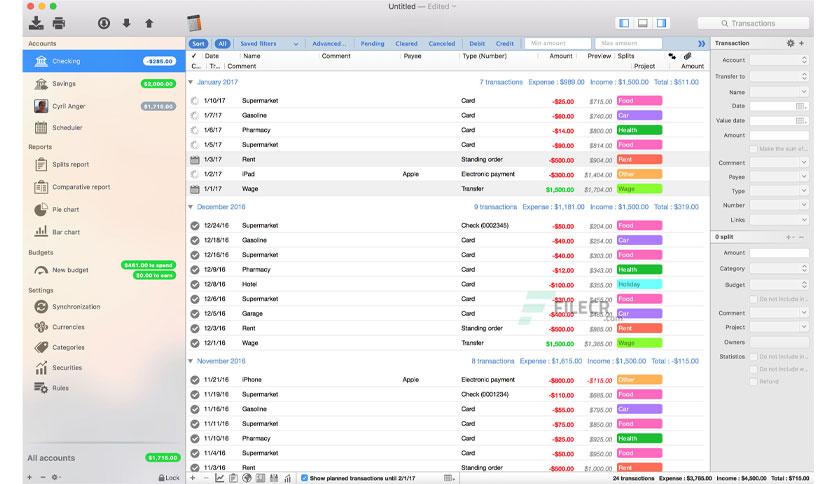Viewport: 836px width, 484px height.
Task: Open the Saved filters dropdown
Action: pyautogui.click(x=268, y=44)
